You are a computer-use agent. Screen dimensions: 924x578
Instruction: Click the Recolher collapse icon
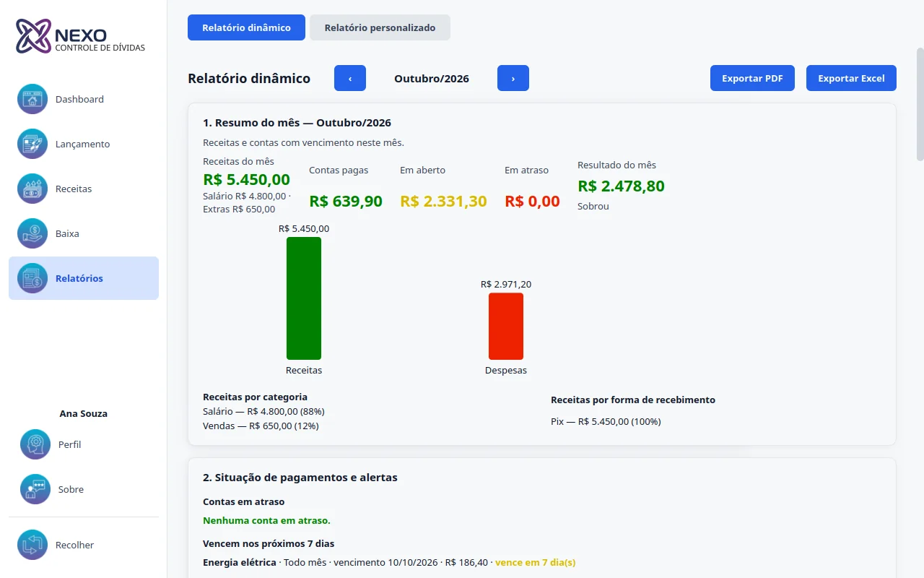point(32,545)
